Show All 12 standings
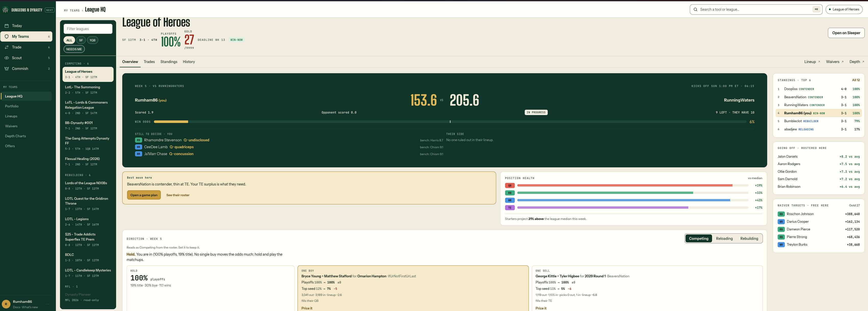This screenshot has width=868, height=311. coord(855,80)
